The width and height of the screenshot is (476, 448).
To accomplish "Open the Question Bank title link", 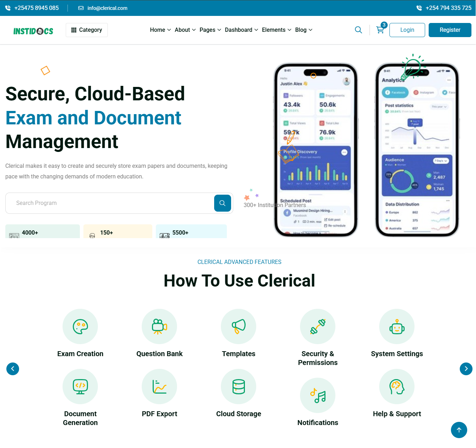I will point(159,354).
